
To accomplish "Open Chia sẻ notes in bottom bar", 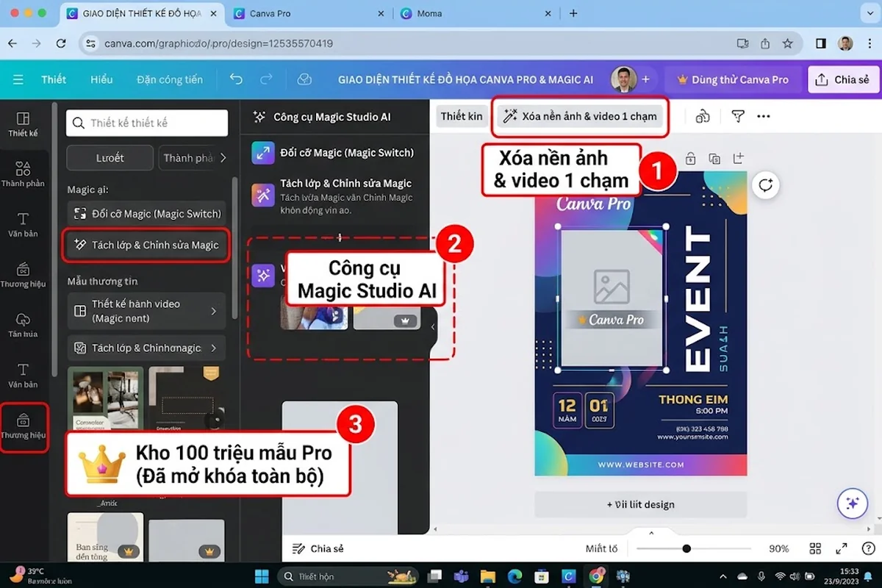I will 318,548.
